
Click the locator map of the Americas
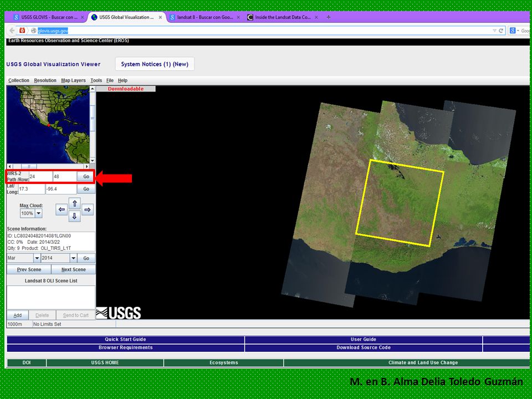pyautogui.click(x=48, y=125)
